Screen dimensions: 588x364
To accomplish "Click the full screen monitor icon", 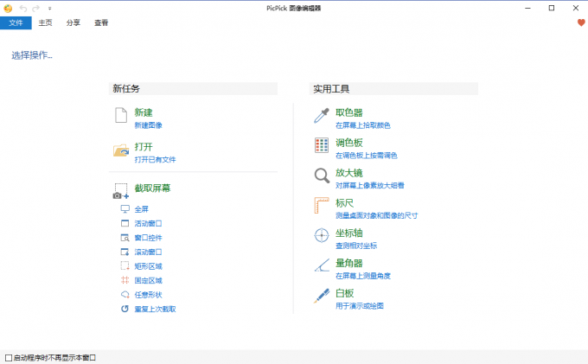I will pyautogui.click(x=125, y=209).
